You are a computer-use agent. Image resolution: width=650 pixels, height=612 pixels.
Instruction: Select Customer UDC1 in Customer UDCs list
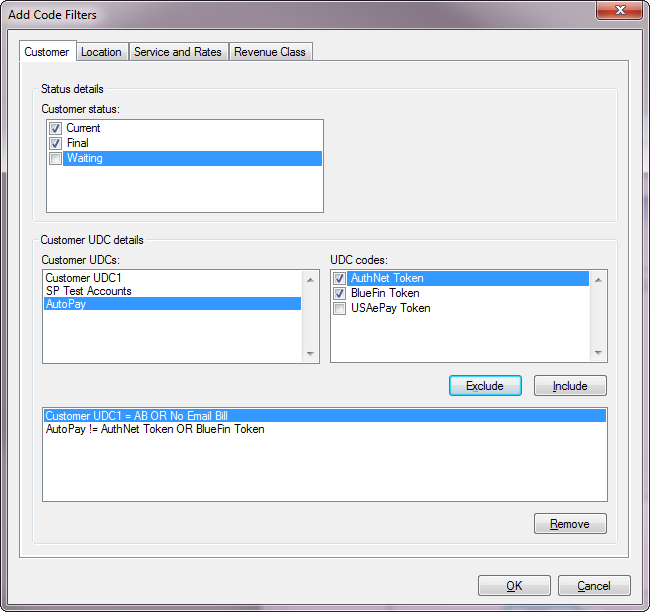pyautogui.click(x=172, y=277)
